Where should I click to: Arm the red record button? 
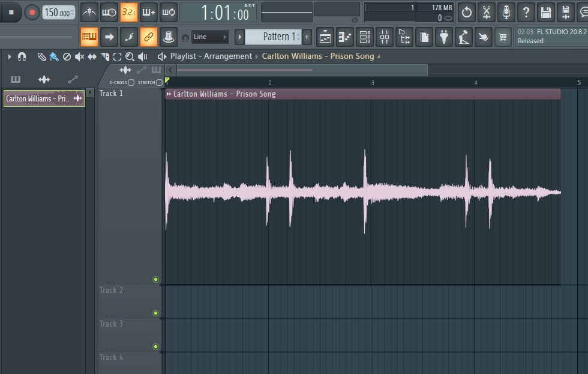(32, 13)
